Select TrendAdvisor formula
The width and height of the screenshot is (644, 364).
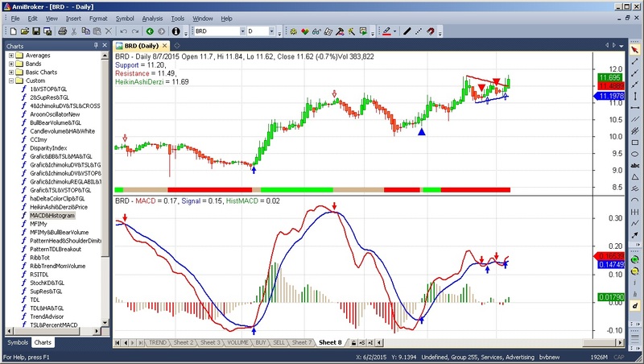(x=47, y=316)
